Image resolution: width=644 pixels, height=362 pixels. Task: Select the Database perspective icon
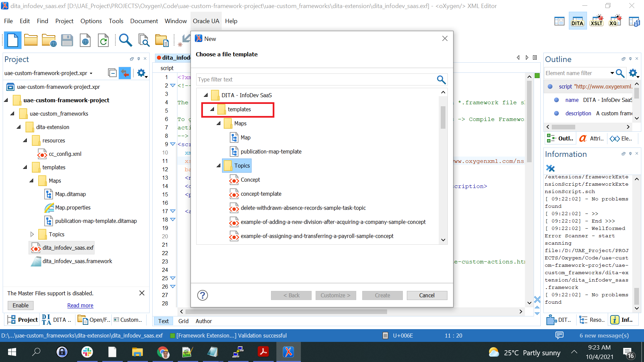pyautogui.click(x=634, y=21)
